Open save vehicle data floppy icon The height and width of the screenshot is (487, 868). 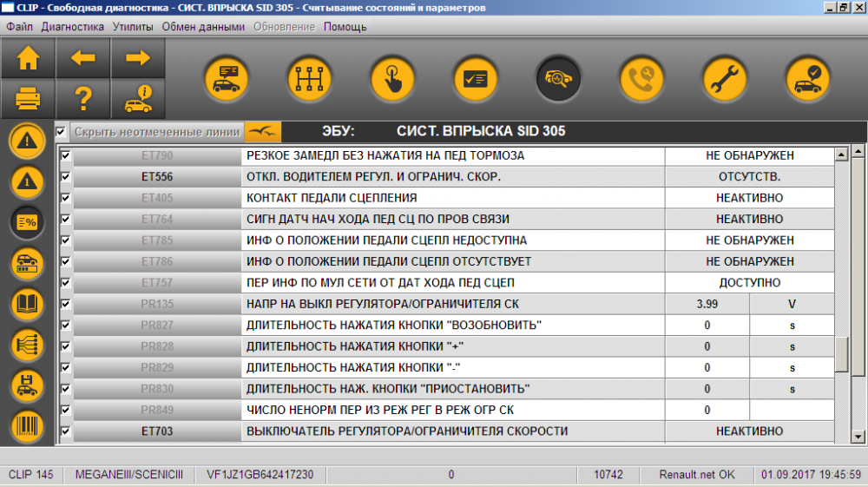(x=27, y=386)
